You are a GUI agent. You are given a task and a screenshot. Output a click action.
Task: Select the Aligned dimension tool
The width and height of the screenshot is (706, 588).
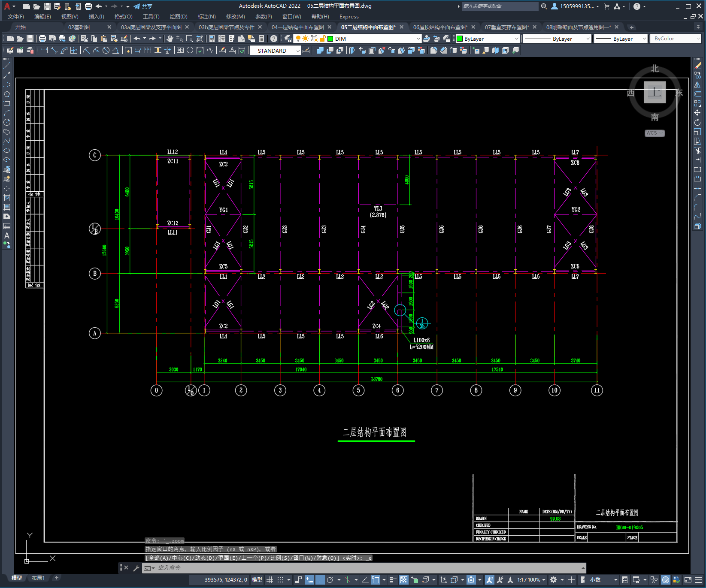(x=54, y=50)
